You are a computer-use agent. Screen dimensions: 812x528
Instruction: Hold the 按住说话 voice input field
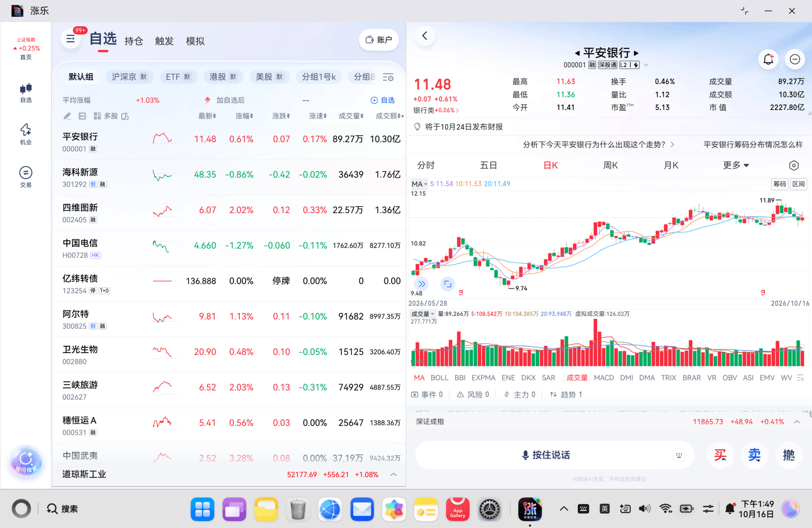point(554,455)
